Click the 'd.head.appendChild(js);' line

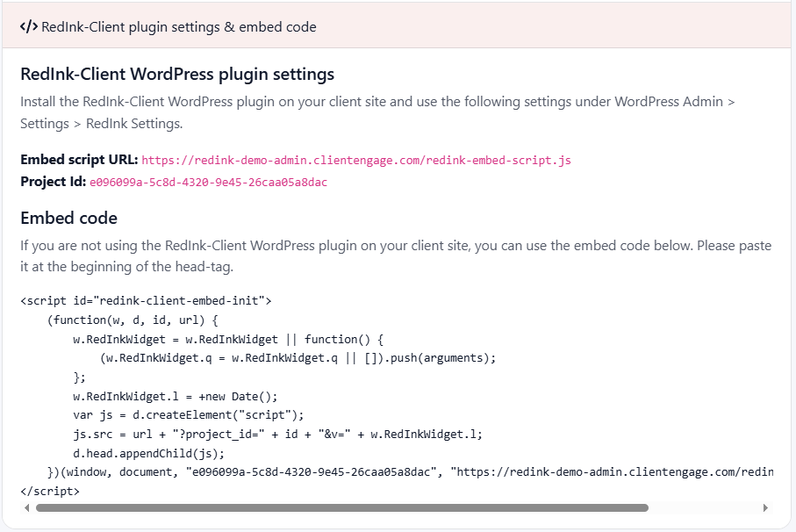pos(148,453)
